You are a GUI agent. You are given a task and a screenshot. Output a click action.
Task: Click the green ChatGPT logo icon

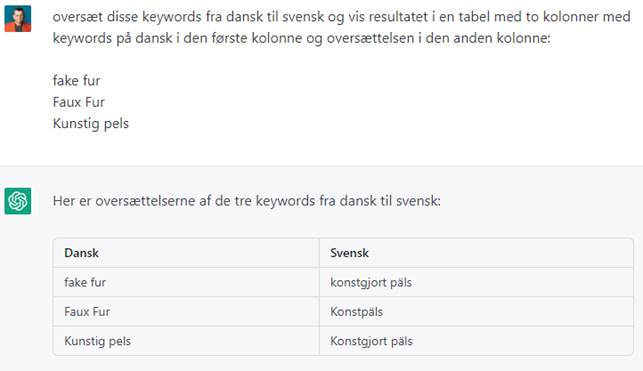18,201
